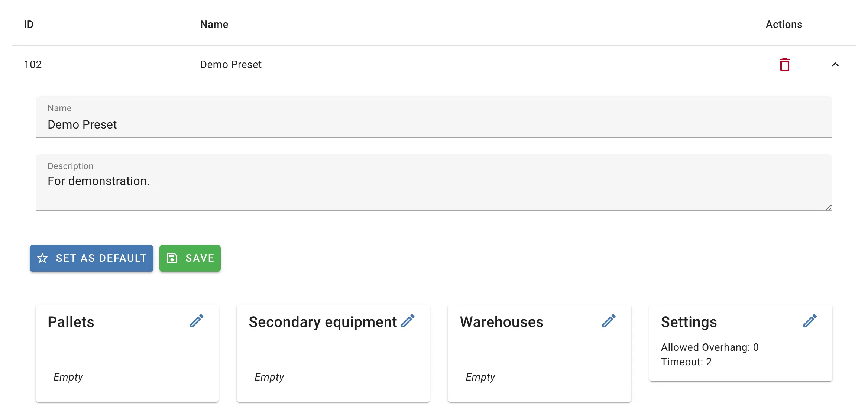
Task: Click the Demo Preset name in the table row
Action: pos(231,65)
